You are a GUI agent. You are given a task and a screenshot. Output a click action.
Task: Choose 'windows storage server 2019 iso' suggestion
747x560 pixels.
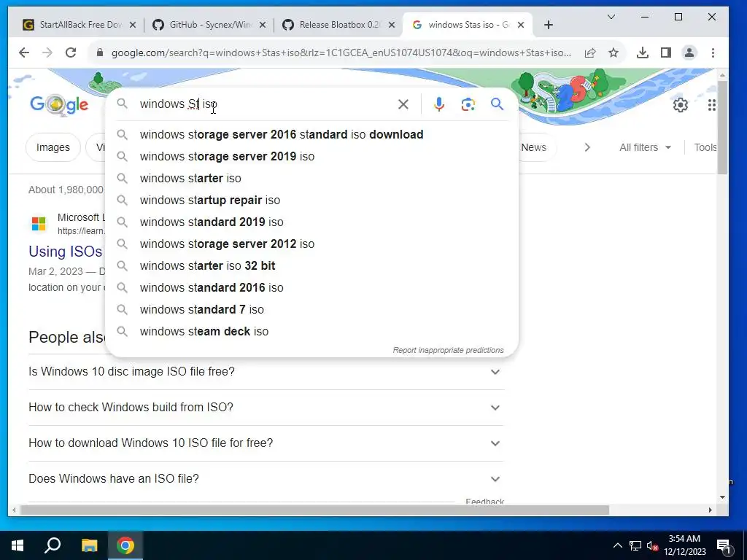point(311,157)
